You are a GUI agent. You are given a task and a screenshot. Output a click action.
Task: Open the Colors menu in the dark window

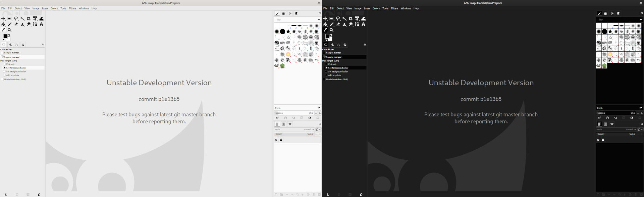click(x=376, y=8)
